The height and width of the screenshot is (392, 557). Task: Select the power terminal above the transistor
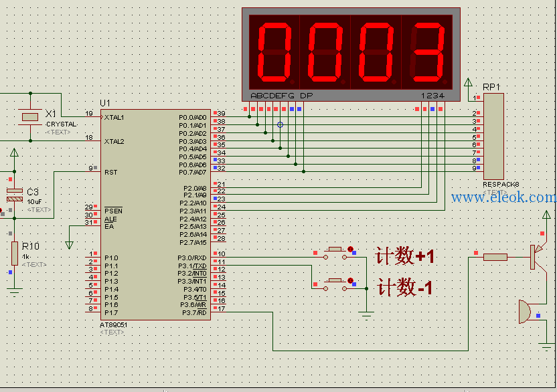point(547,215)
